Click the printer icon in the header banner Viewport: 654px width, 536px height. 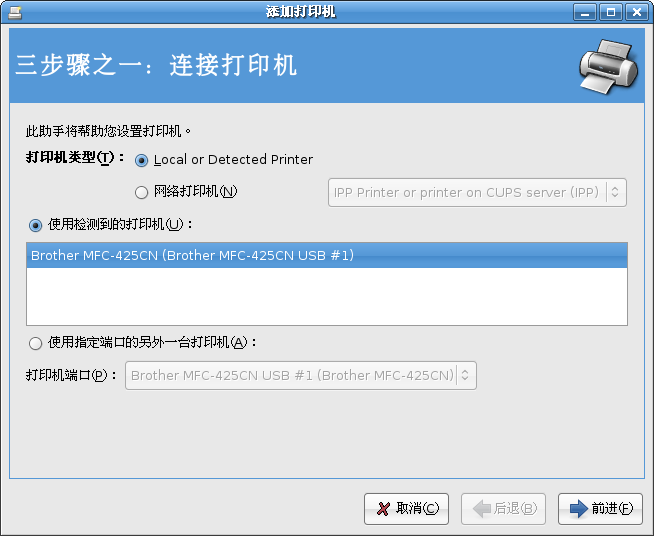(608, 66)
